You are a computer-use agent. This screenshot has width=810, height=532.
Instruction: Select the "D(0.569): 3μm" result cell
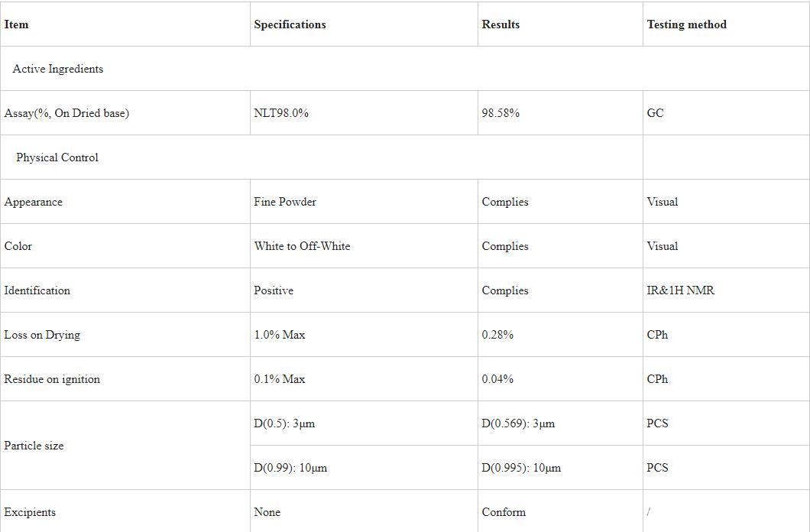pos(518,423)
